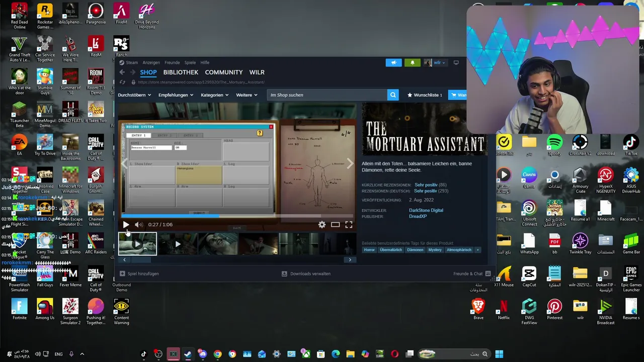The height and width of the screenshot is (362, 644).
Task: Open Red Dead Online desktop shortcut
Action: (19, 17)
